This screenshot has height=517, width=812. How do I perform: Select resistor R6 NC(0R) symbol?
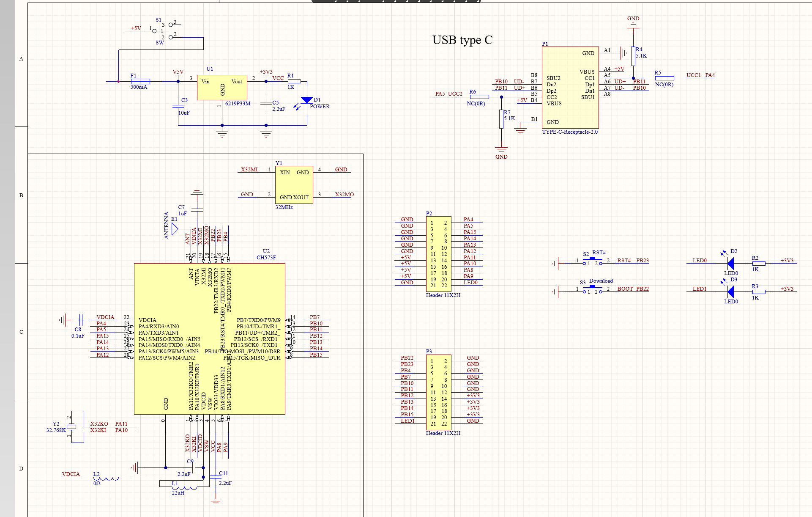(x=479, y=97)
